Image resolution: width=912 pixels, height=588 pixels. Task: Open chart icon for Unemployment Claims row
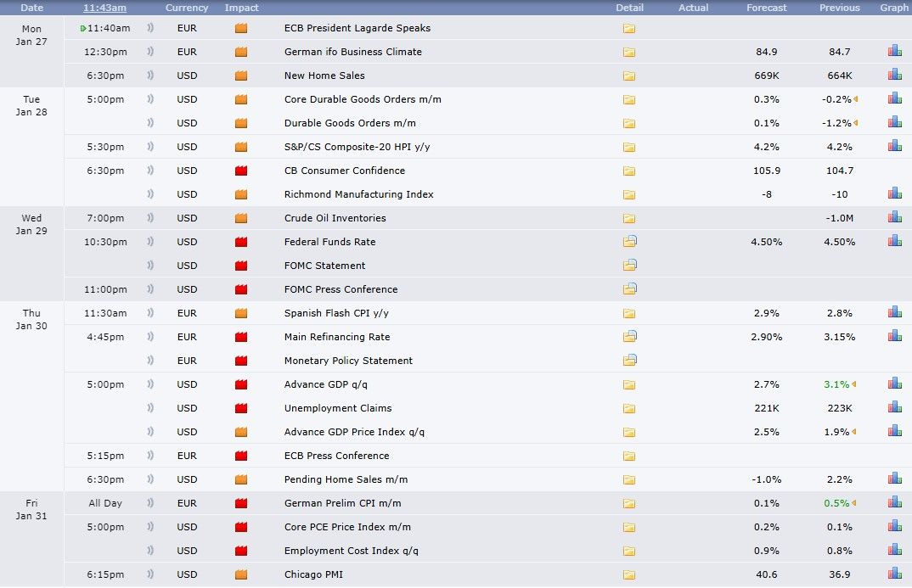point(894,408)
